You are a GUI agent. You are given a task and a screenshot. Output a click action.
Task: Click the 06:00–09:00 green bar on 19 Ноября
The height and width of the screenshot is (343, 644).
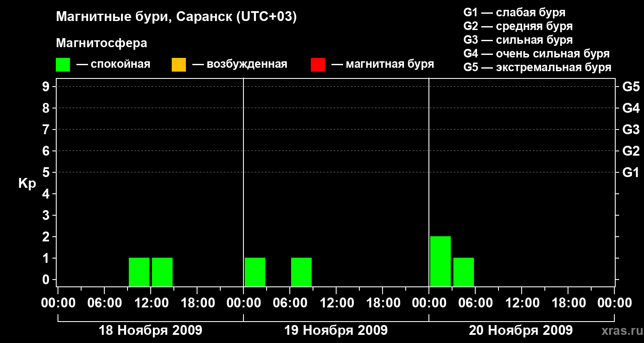click(x=301, y=272)
